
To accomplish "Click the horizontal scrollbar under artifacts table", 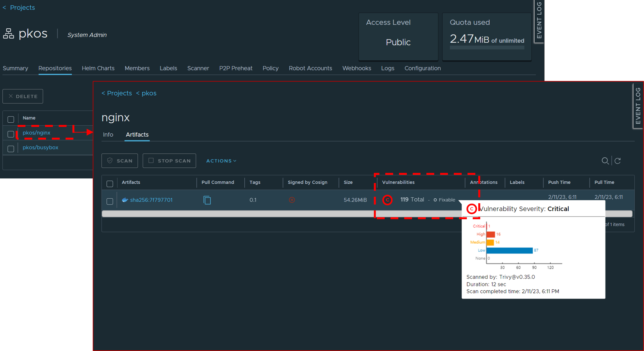I will [x=238, y=214].
